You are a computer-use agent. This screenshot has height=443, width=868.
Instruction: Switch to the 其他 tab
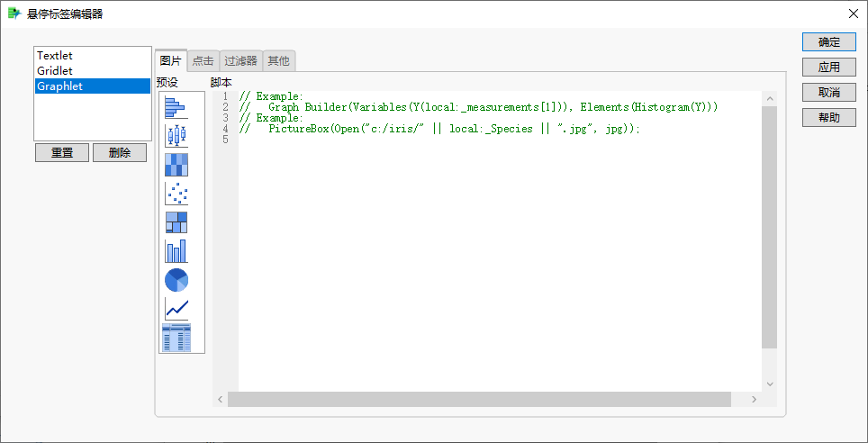click(x=278, y=61)
